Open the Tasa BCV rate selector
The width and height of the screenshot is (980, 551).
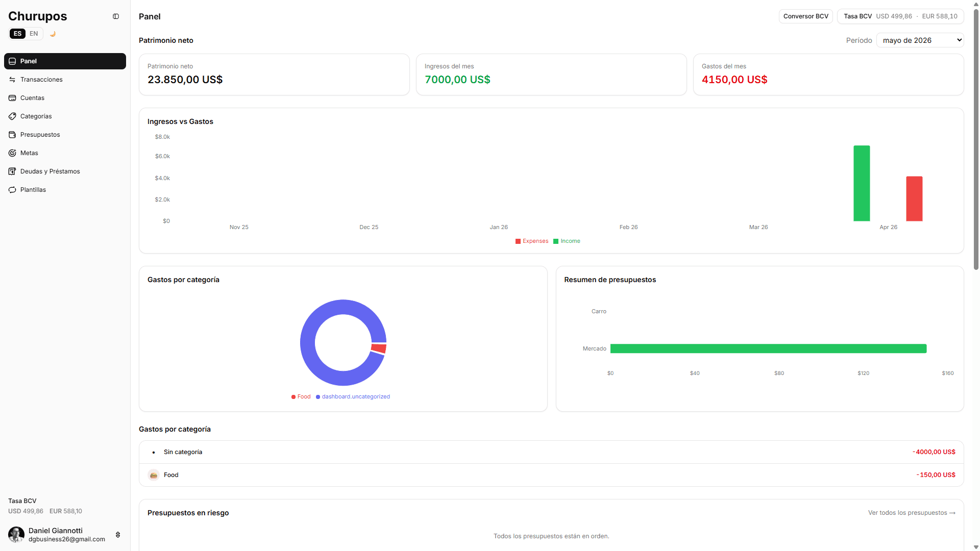pos(900,16)
